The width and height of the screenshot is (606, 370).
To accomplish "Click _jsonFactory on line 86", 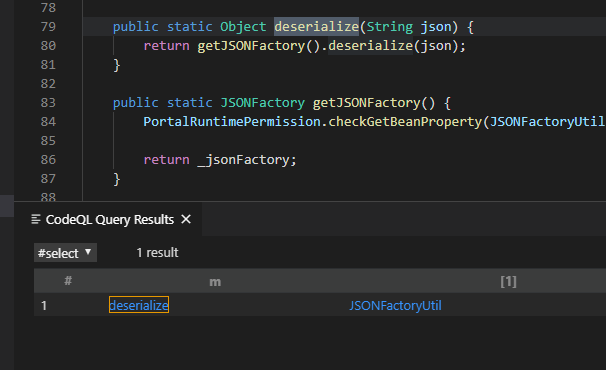I will point(243,160).
